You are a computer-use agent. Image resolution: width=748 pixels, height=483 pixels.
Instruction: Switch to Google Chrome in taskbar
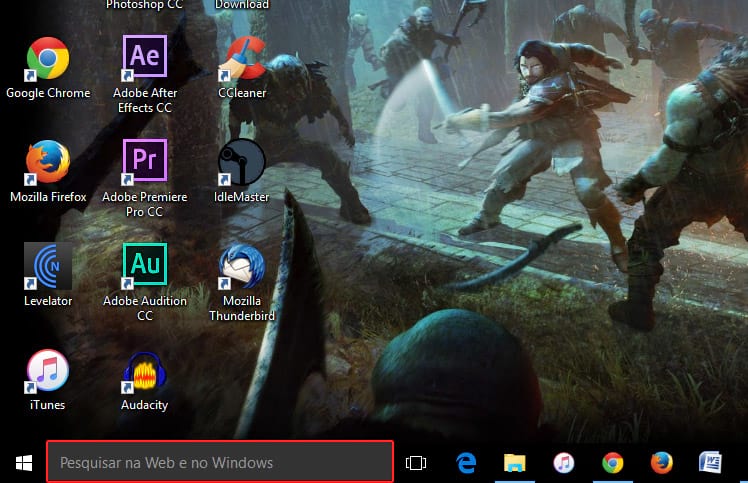click(613, 463)
